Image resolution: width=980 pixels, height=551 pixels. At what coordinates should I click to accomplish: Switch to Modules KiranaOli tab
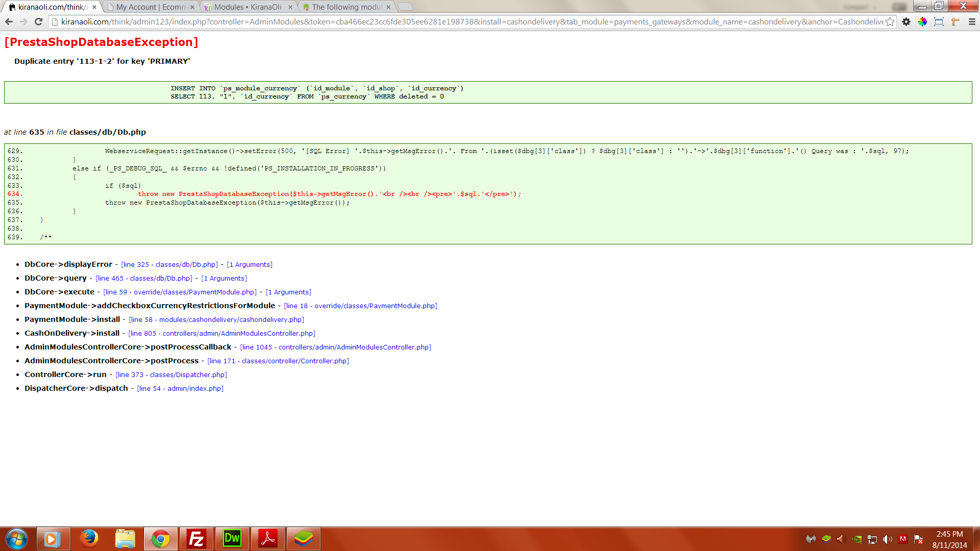point(248,7)
